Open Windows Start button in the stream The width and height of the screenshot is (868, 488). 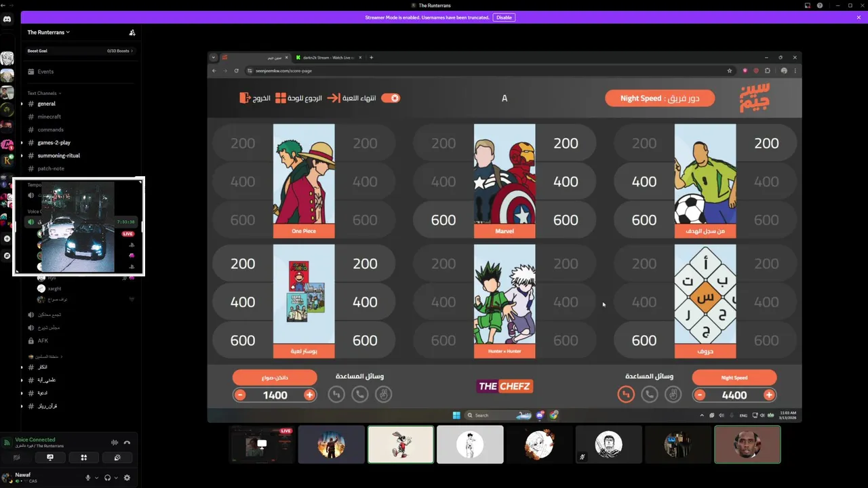(456, 415)
